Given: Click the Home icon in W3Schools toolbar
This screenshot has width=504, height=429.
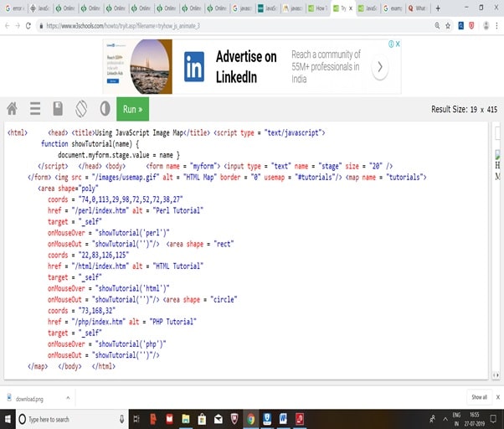Looking at the screenshot, I should click(12, 109).
